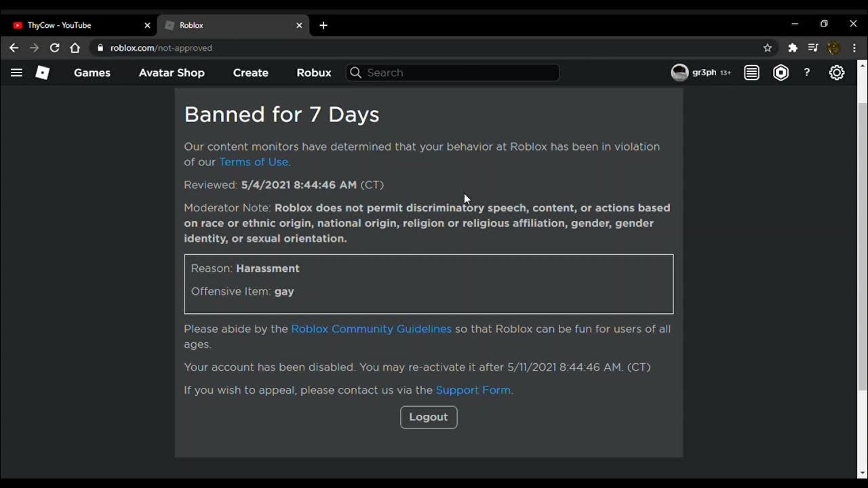The width and height of the screenshot is (868, 488).
Task: Open the Robux balance hexagon icon
Action: (781, 73)
